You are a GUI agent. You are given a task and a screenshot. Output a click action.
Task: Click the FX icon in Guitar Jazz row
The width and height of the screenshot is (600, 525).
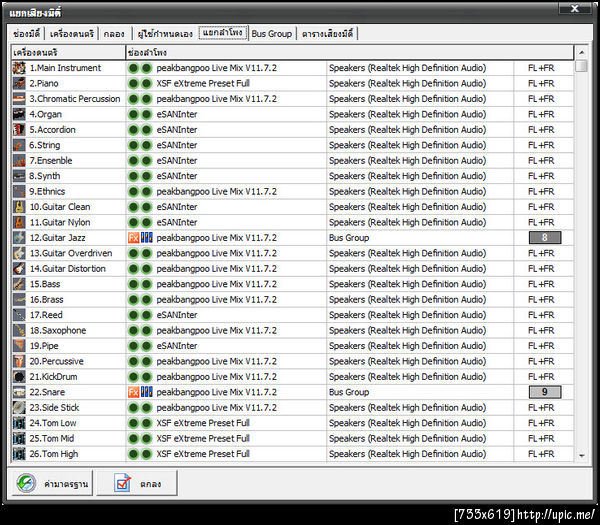pyautogui.click(x=134, y=238)
